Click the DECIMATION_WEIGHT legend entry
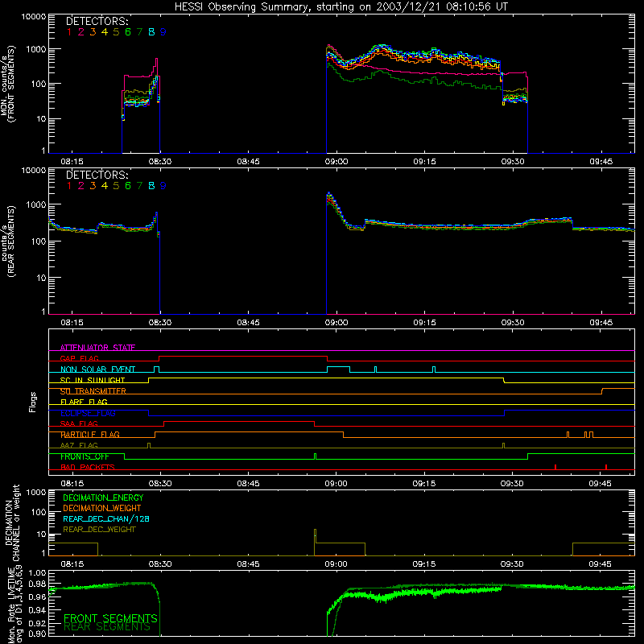644x644 pixels. 102,508
